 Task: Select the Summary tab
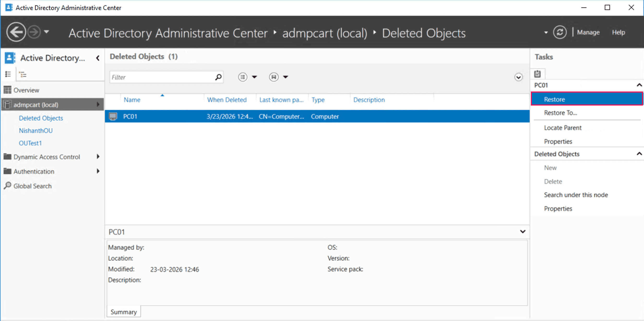tap(124, 312)
